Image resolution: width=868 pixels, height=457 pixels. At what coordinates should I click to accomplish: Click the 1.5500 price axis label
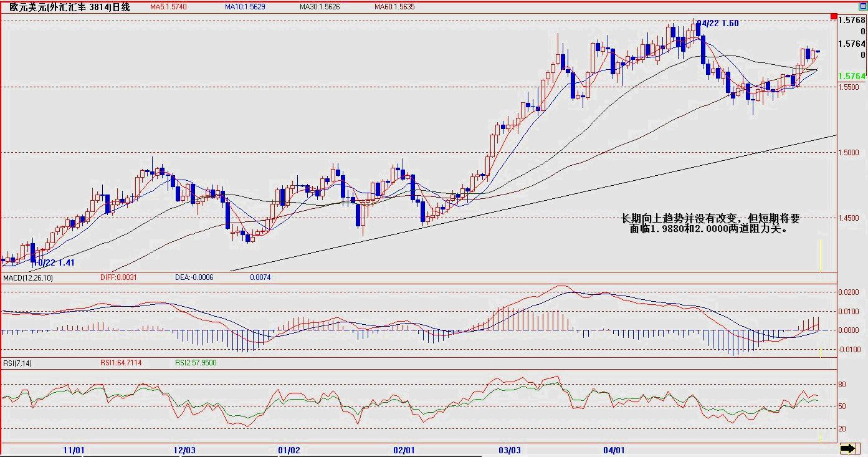pyautogui.click(x=850, y=87)
